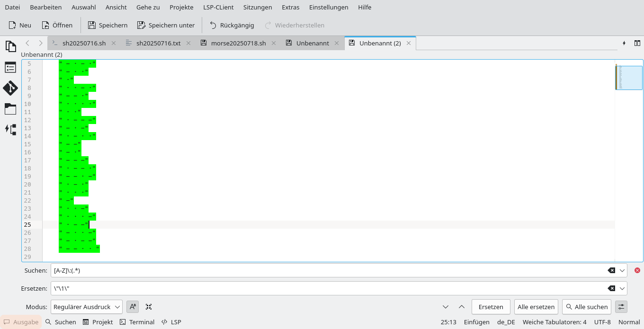Toggle case-sensitive search with AB button
Viewport: 644px width, 329px height.
point(132,307)
